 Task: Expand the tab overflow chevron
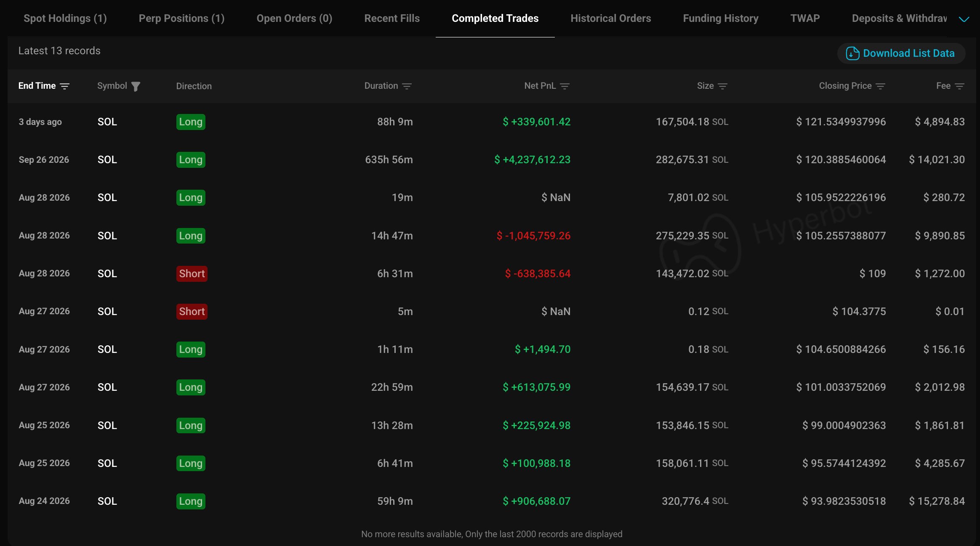coord(964,19)
